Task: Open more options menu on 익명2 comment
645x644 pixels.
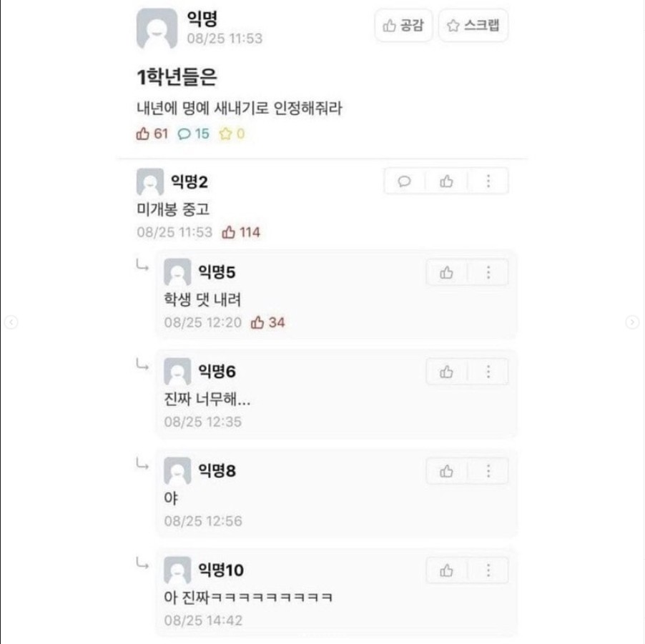Action: pyautogui.click(x=488, y=181)
